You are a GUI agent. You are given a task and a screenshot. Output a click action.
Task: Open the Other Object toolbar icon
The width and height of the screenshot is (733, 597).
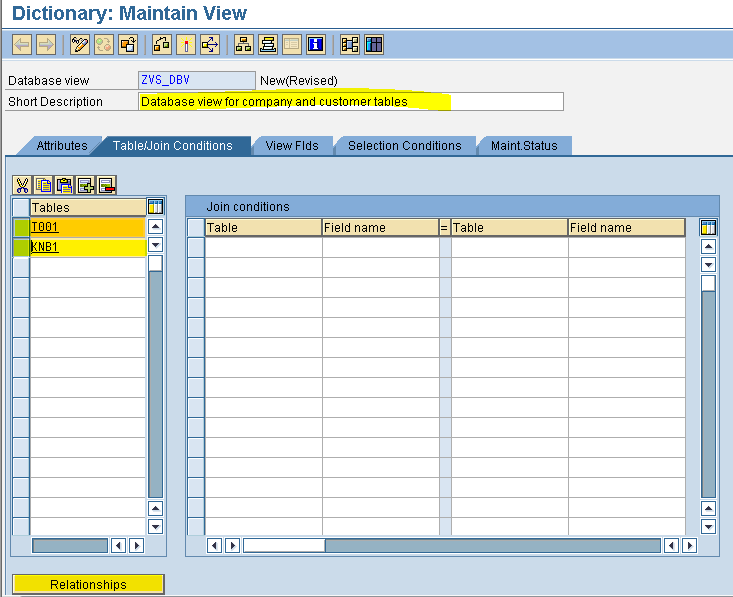pos(128,45)
